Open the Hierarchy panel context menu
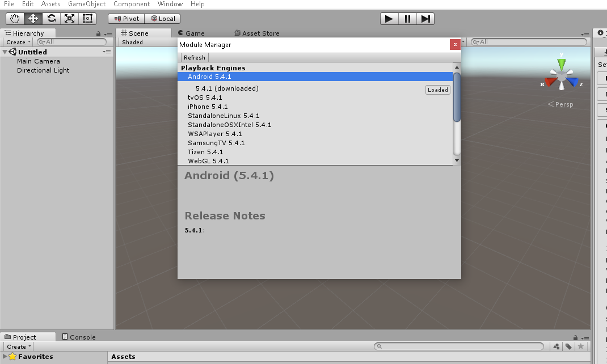The height and width of the screenshot is (364, 607). point(108,35)
